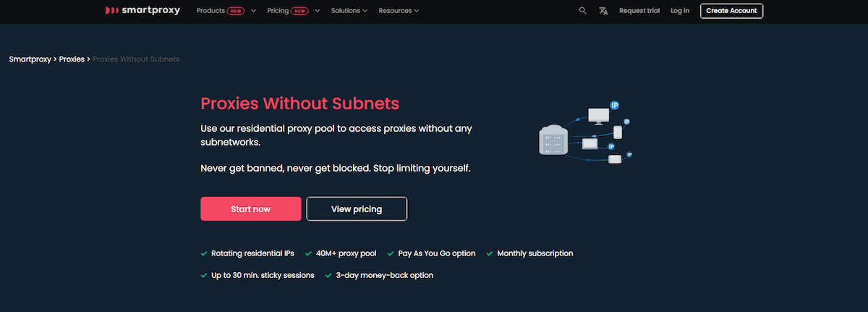Click the Proxies Without Subnets heading
This screenshot has height=312, width=868.
(x=299, y=104)
